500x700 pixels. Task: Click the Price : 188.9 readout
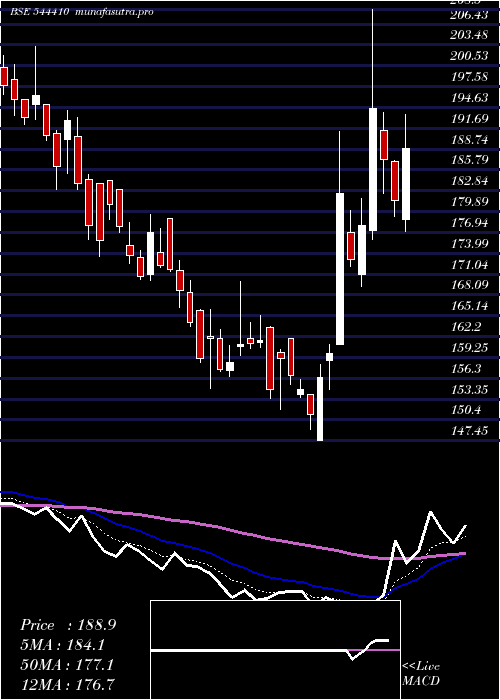68,625
